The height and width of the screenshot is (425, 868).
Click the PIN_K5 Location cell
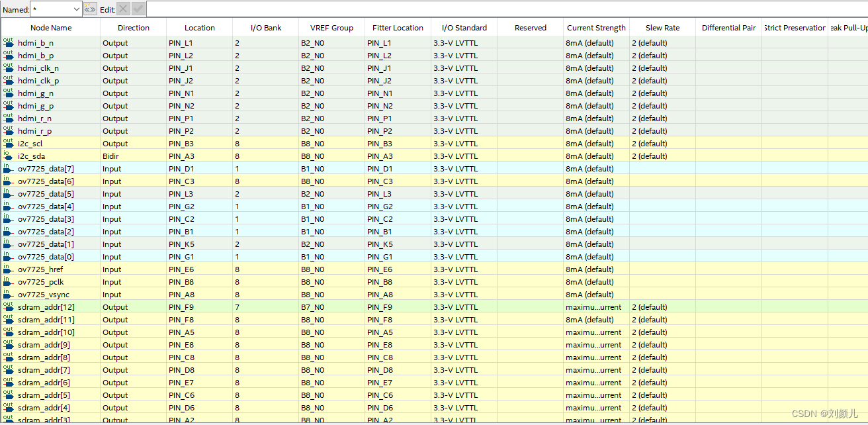[200, 244]
